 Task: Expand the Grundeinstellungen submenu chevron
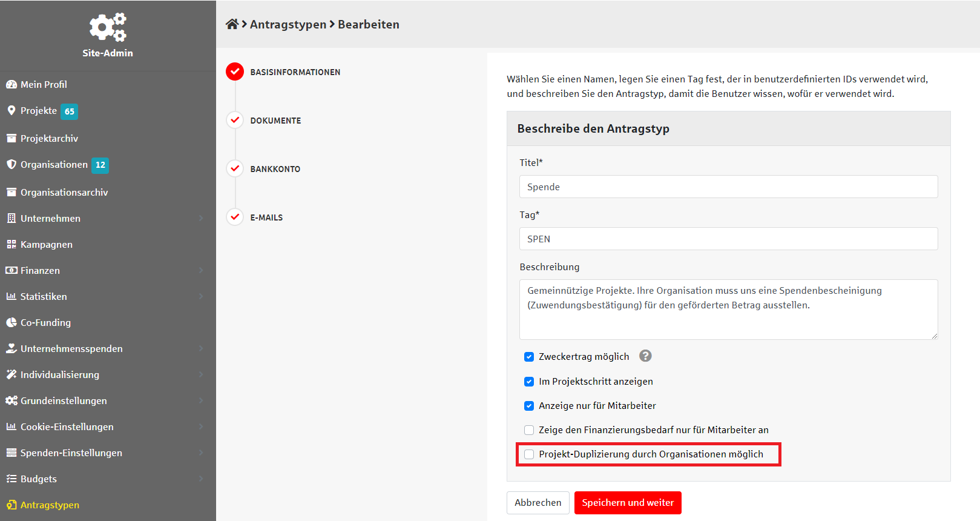201,400
